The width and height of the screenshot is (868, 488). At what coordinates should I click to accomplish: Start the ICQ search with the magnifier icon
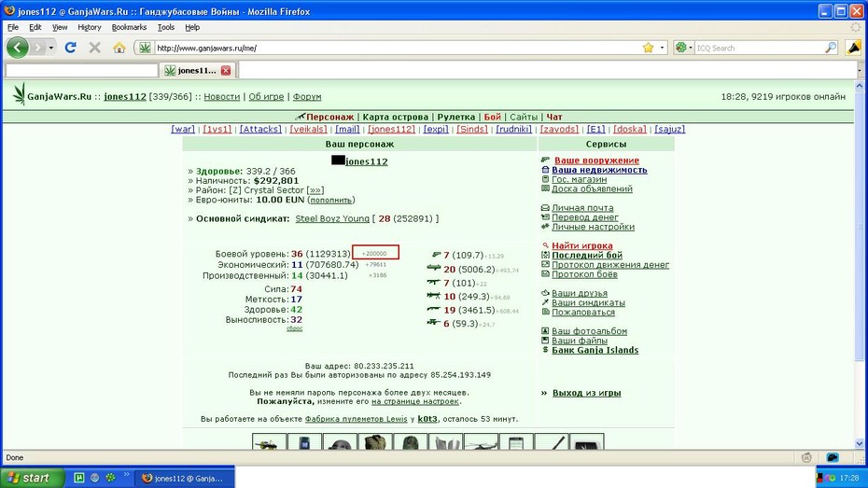[x=831, y=48]
